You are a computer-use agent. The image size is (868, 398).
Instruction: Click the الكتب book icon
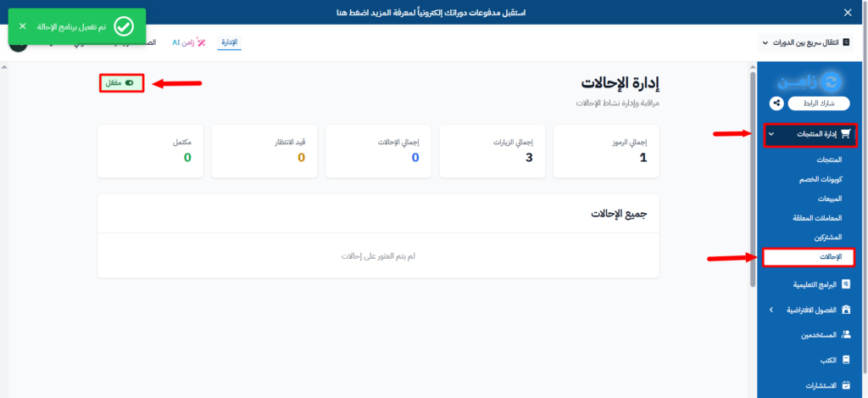pos(845,360)
